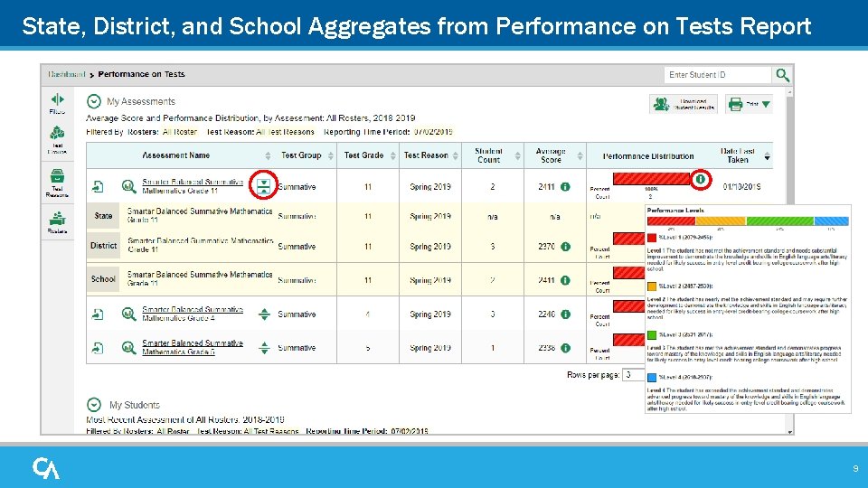Click the Download Student Results button

point(684,104)
